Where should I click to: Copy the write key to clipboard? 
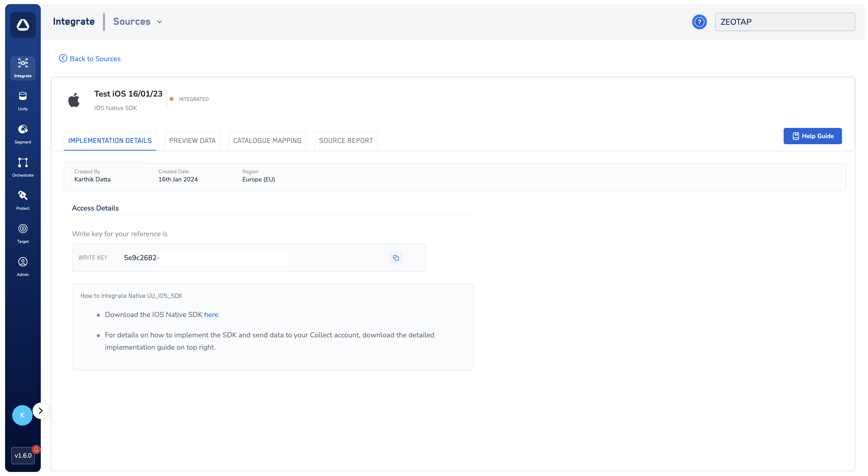[396, 258]
